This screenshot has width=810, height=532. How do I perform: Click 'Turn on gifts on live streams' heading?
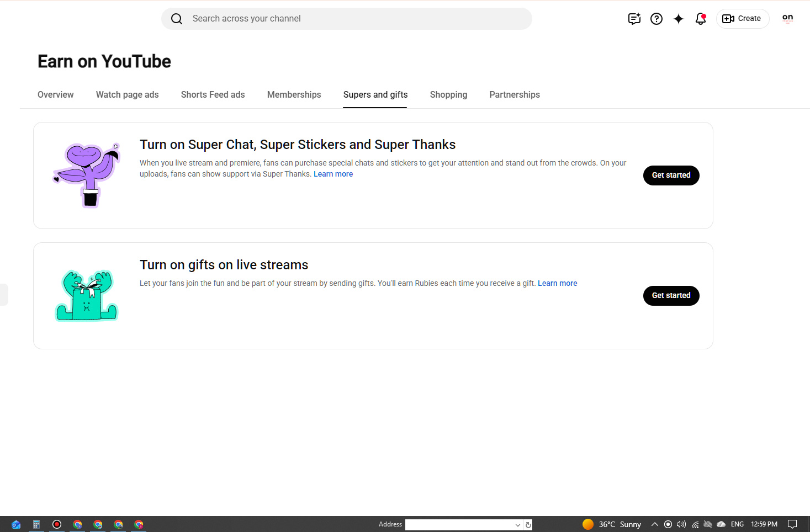click(x=224, y=265)
